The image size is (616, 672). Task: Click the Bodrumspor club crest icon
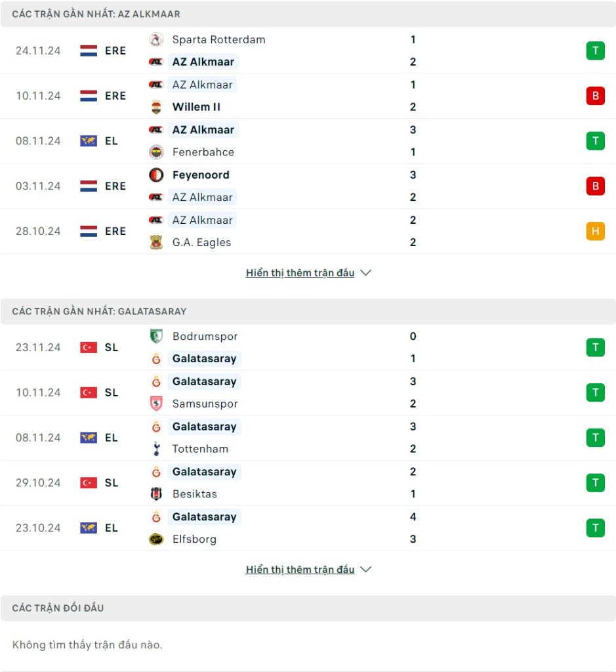[x=156, y=337]
